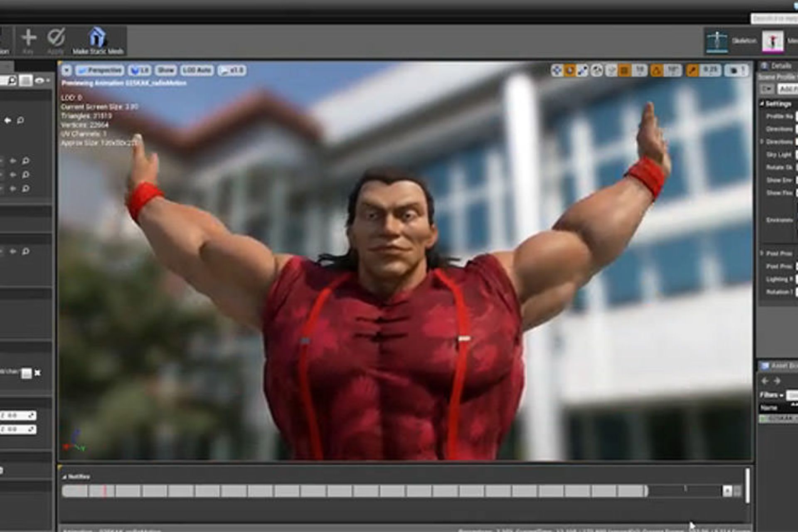Image resolution: width=798 pixels, height=532 pixels.
Task: Click the LOD Auto button
Action: tap(197, 70)
